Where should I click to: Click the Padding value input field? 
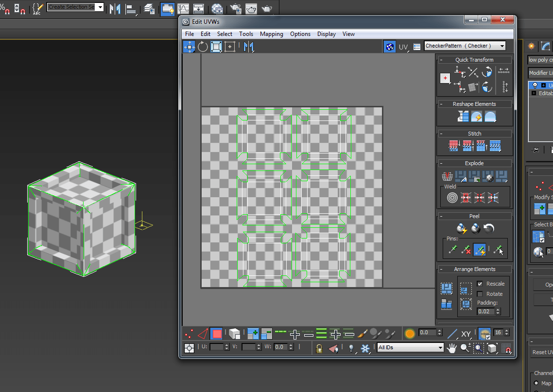pos(486,311)
